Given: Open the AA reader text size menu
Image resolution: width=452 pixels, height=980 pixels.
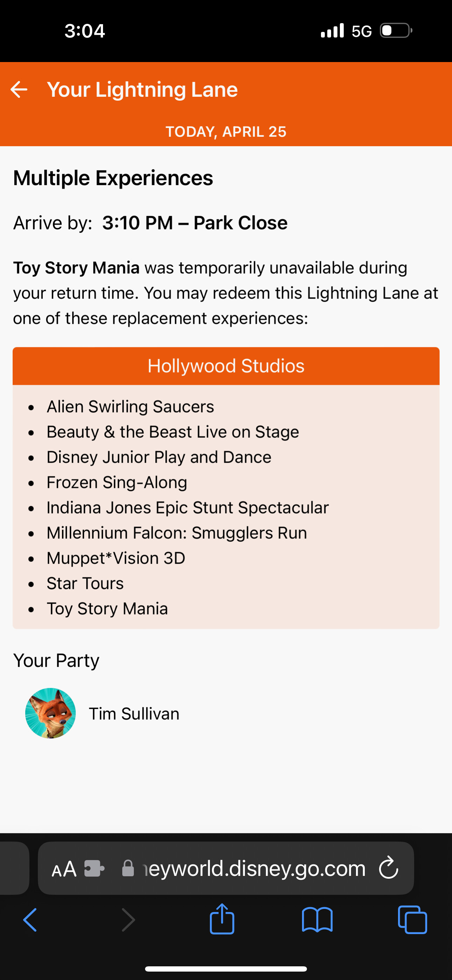Looking at the screenshot, I should click(x=64, y=869).
